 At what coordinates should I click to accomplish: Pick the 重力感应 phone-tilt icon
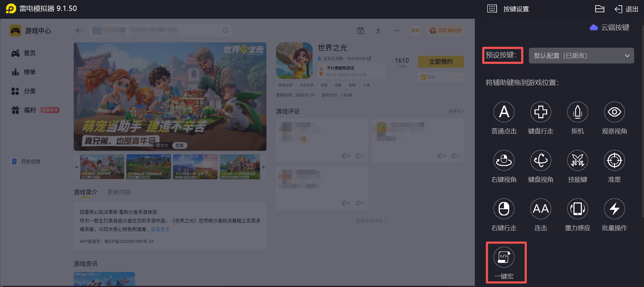click(x=578, y=209)
